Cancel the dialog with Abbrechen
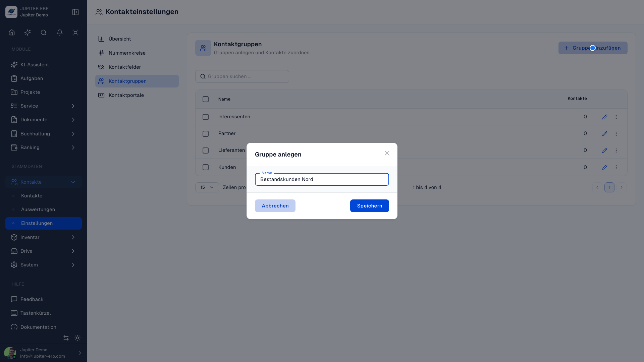644x362 pixels. 275,206
